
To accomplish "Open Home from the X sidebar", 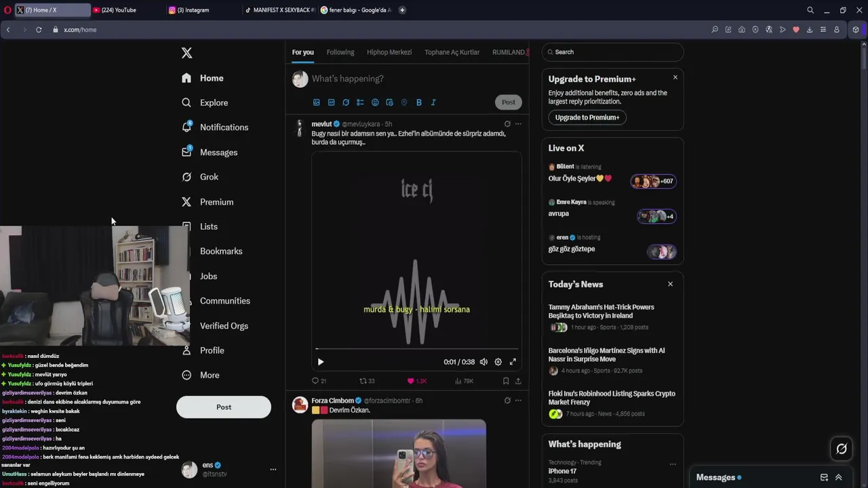I will tap(203, 78).
